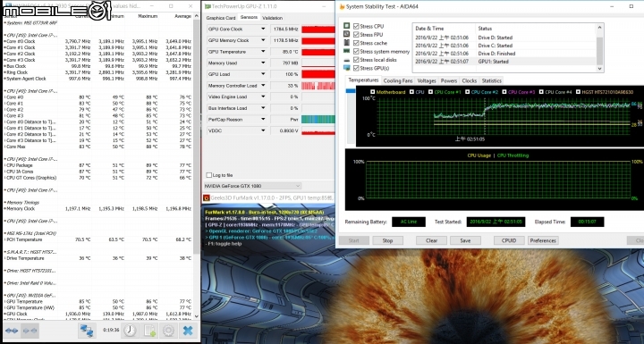This screenshot has height=344, width=644.
Task: Switch to GPU-Z Validation tab
Action: tap(272, 18)
